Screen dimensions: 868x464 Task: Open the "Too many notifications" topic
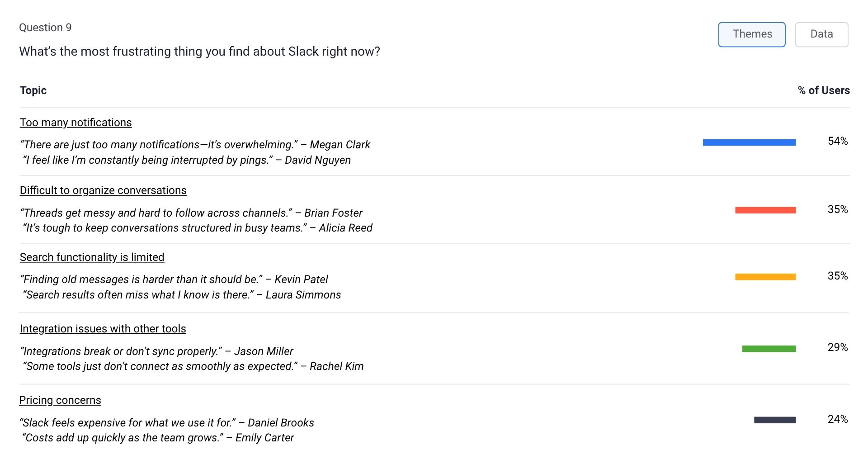[75, 123]
